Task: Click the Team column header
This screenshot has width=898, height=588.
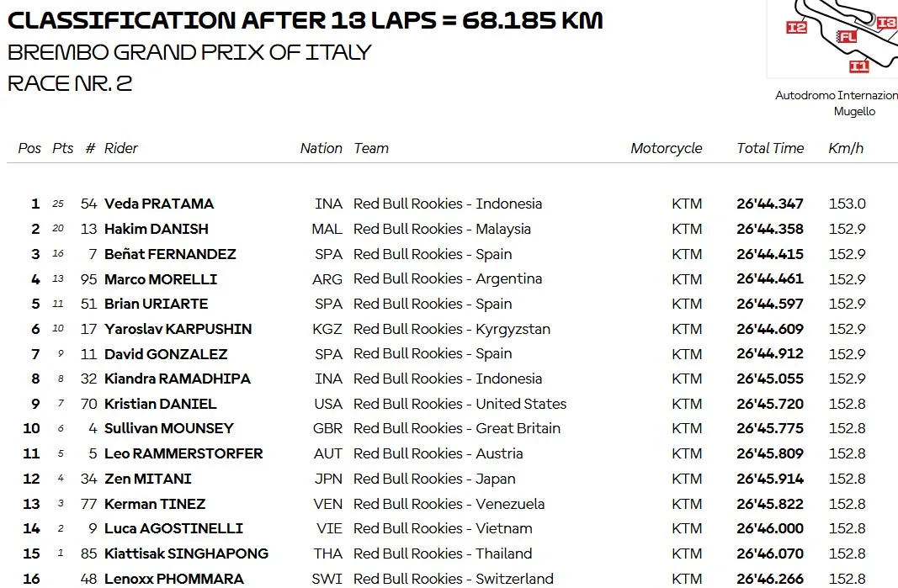Action: tap(371, 148)
